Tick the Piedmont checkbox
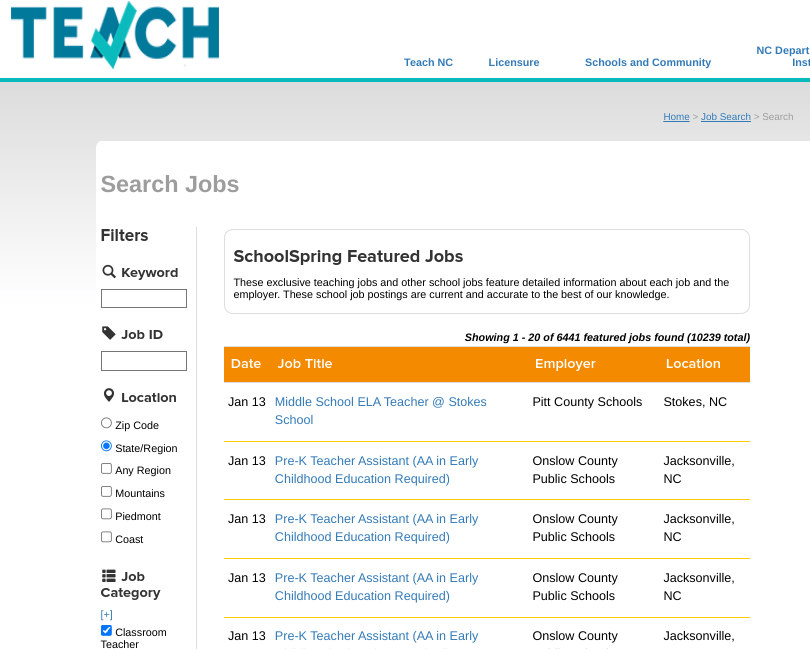This screenshot has height=649, width=810. [106, 515]
